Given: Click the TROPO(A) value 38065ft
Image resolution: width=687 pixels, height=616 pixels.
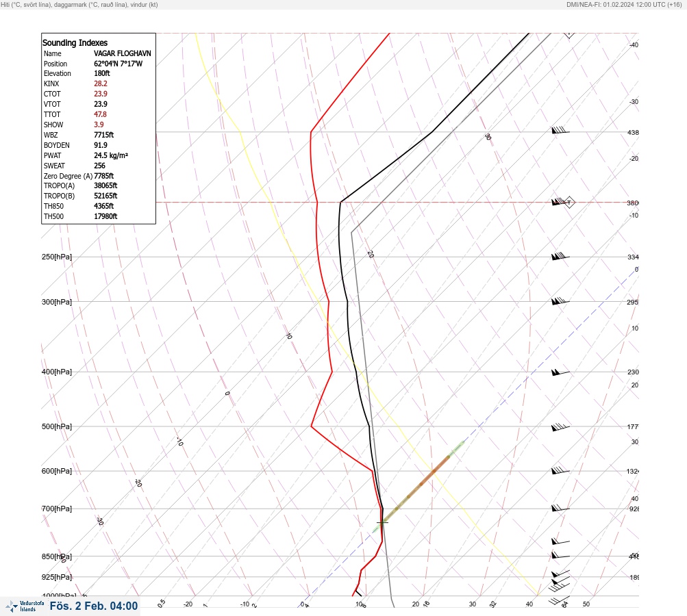Looking at the screenshot, I should point(105,185).
